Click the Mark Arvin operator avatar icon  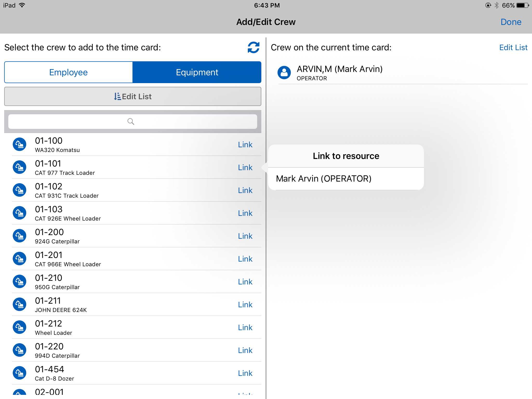[284, 72]
